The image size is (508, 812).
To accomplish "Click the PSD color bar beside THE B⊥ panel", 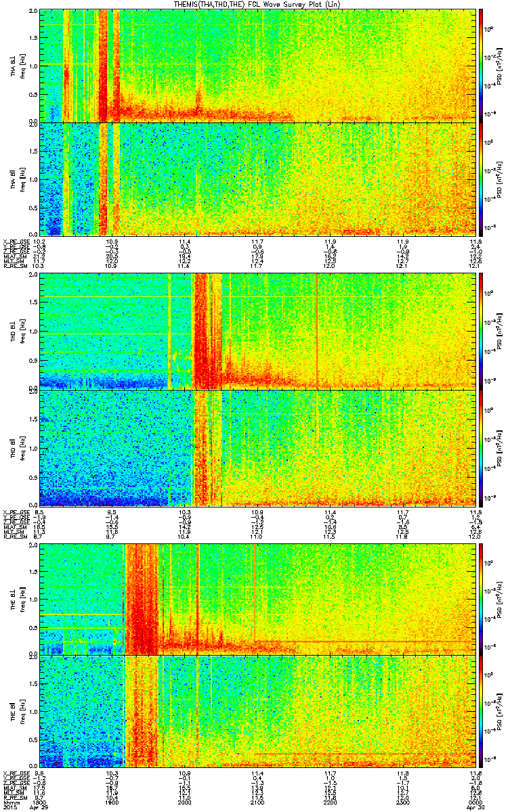I will pos(481,599).
